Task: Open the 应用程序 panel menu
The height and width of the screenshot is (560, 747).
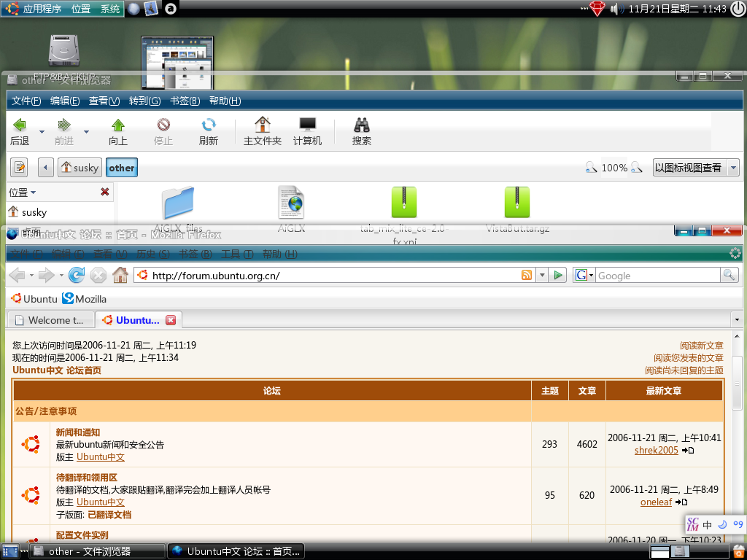Action: [x=35, y=9]
